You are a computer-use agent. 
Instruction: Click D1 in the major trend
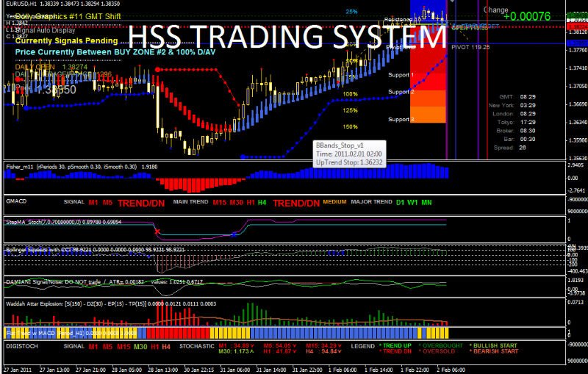pyautogui.click(x=400, y=203)
